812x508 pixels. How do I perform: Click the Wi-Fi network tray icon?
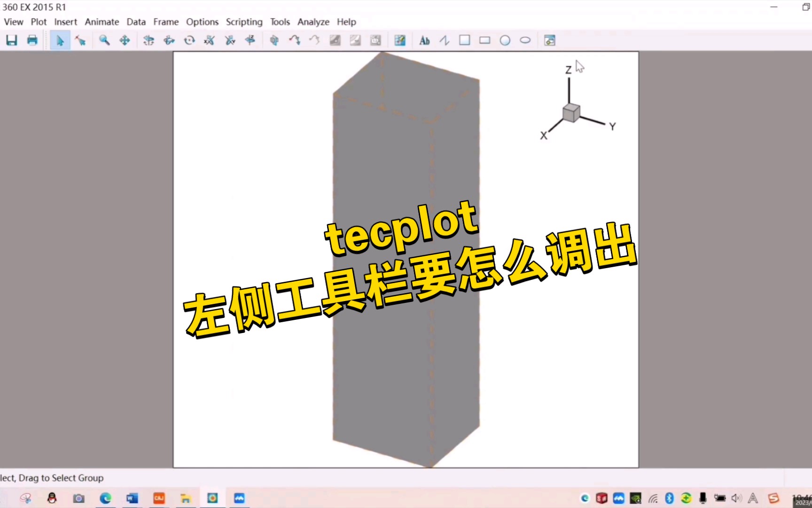click(x=653, y=499)
